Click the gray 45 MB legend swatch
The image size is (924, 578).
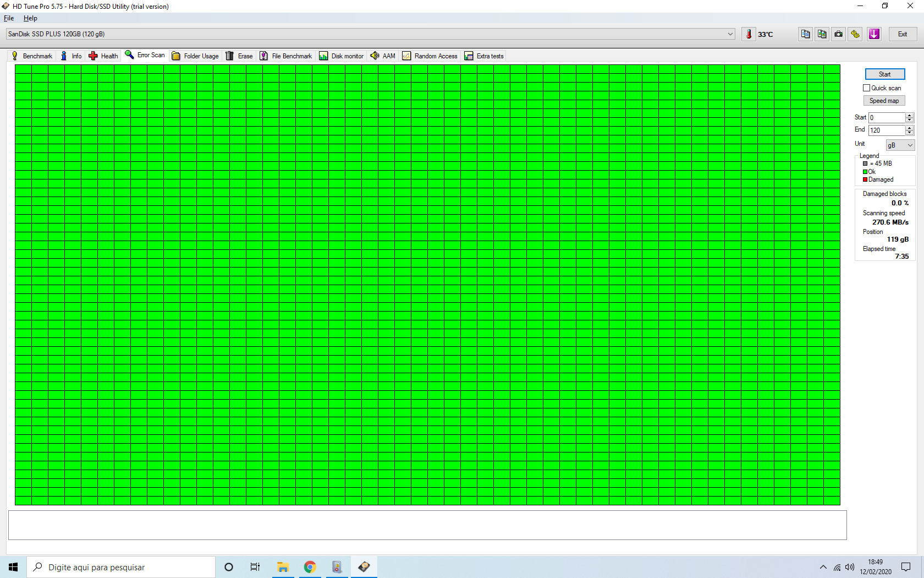[x=865, y=163]
